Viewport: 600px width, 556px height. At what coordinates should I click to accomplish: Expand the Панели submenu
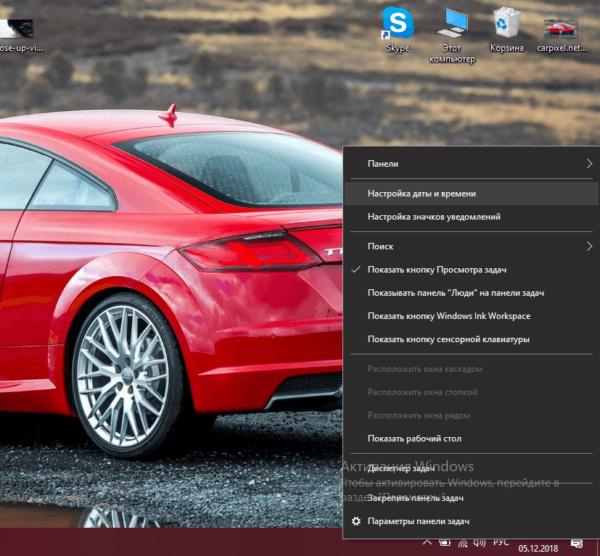(x=471, y=163)
